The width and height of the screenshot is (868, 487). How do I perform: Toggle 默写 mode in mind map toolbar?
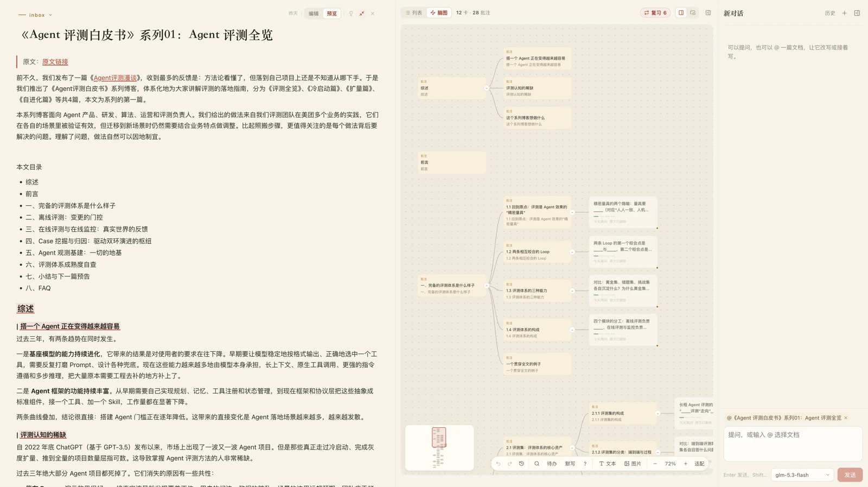click(570, 464)
